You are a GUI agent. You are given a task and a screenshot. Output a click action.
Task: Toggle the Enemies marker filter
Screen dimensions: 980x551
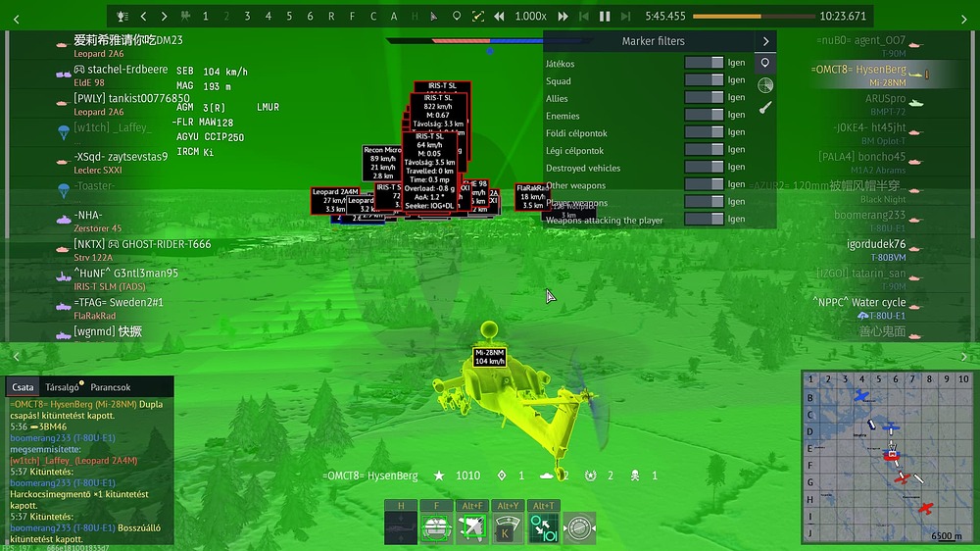coord(704,115)
